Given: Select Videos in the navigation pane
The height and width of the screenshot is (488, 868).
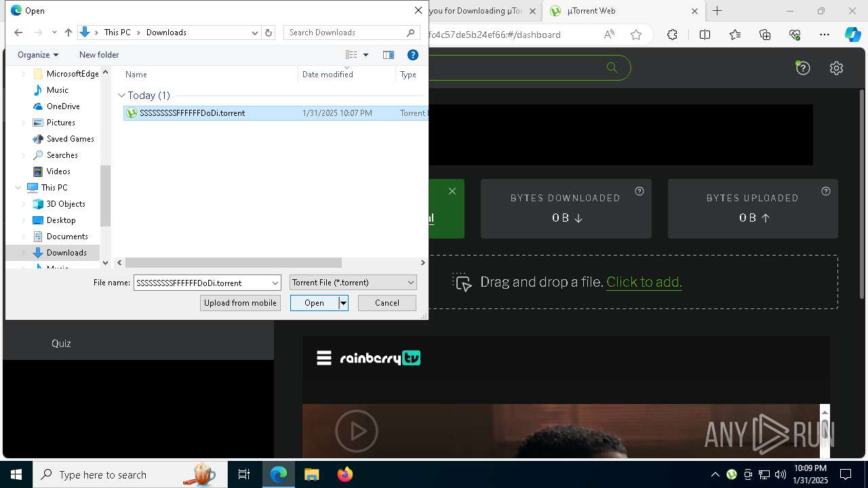Looking at the screenshot, I should 58,171.
